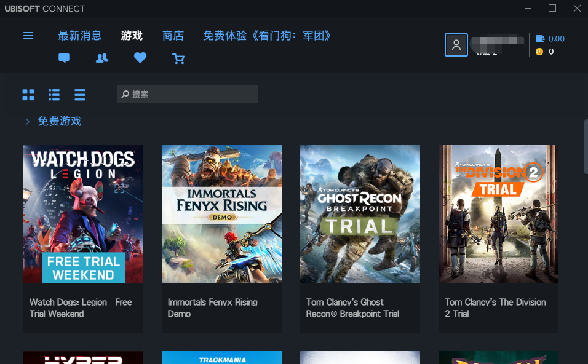Open the 商店 tab
Image resolution: width=588 pixels, height=364 pixels.
click(x=173, y=36)
